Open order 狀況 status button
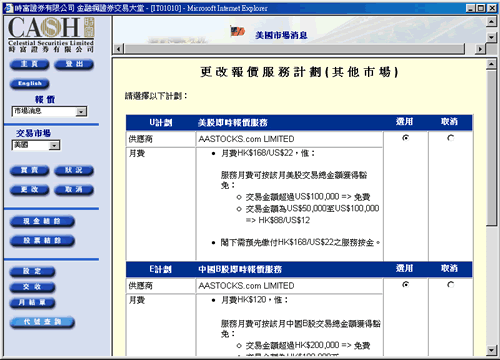This screenshot has width=500, height=360. pyautogui.click(x=74, y=170)
